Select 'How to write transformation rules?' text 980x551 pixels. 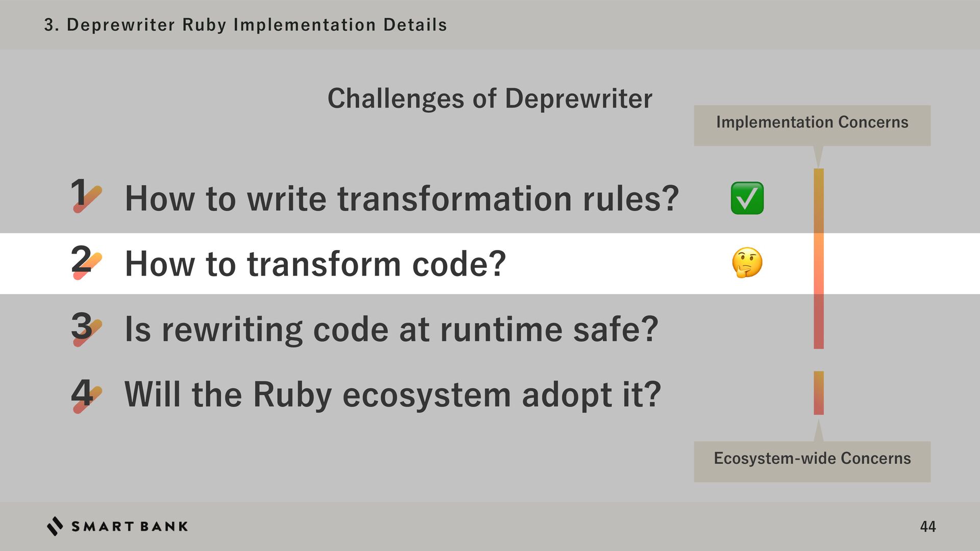[x=402, y=198]
